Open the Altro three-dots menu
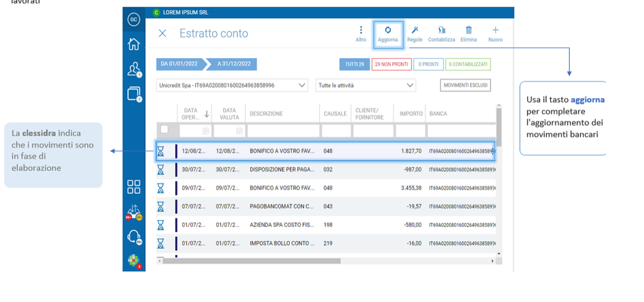 (x=361, y=30)
